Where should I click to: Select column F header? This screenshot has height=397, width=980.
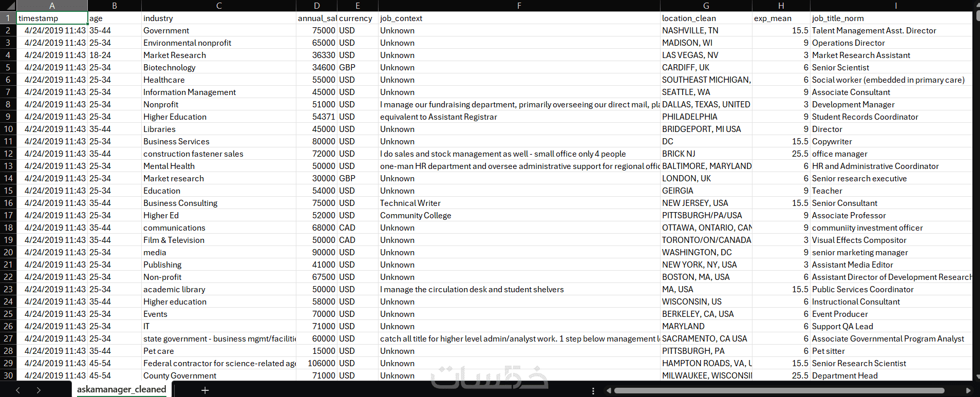519,6
